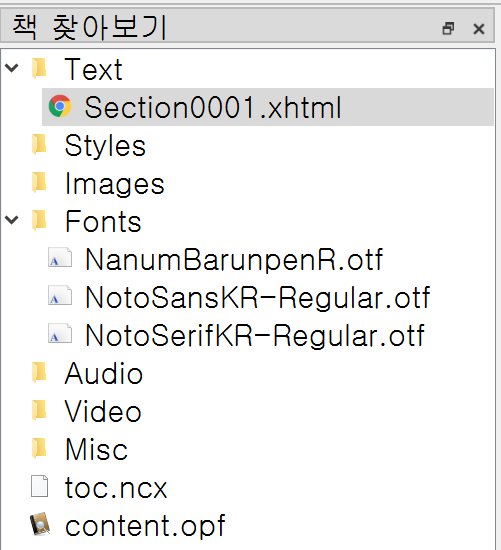Click the Video folder icon

[39, 410]
